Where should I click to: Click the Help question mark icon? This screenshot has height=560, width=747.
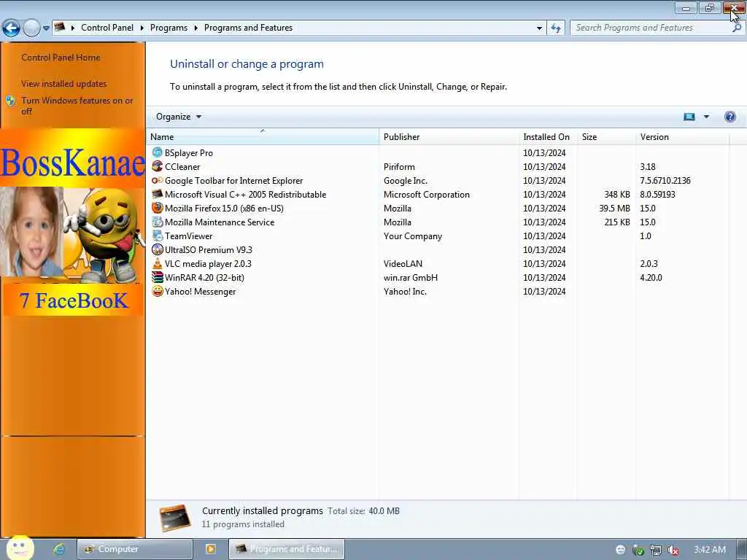(x=729, y=117)
